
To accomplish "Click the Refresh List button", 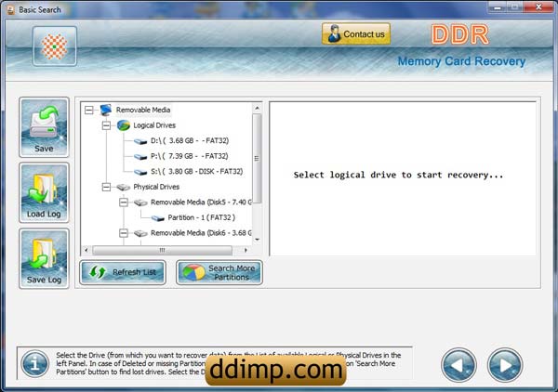I will 123,272.
